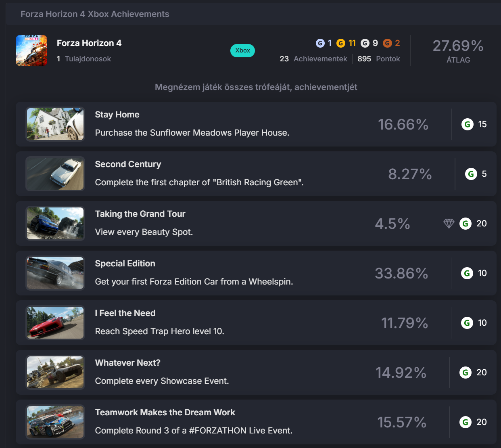Click the gold gamerscore icon showing 11
The image size is (501, 448).
(x=341, y=43)
